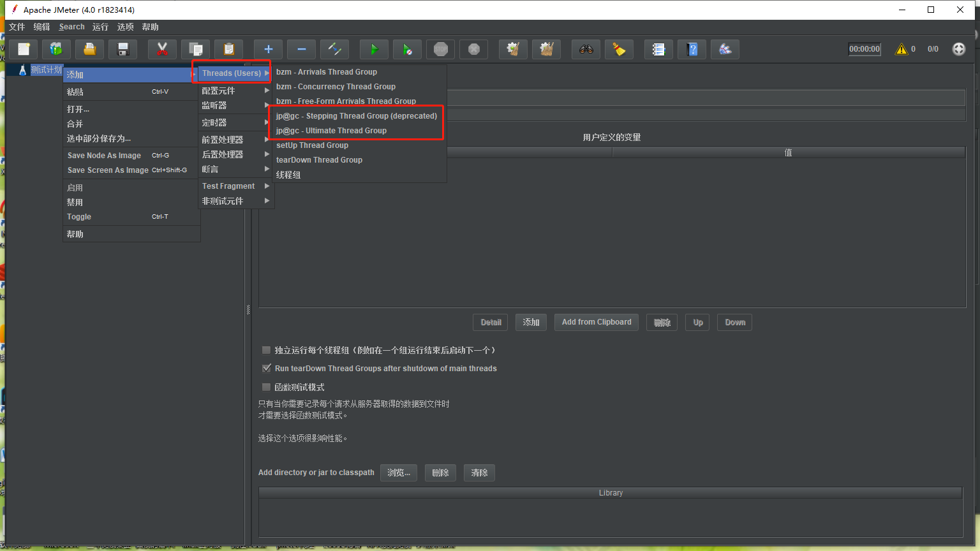The image size is (980, 551).
Task: Click the Help question mark icon
Action: point(692,49)
